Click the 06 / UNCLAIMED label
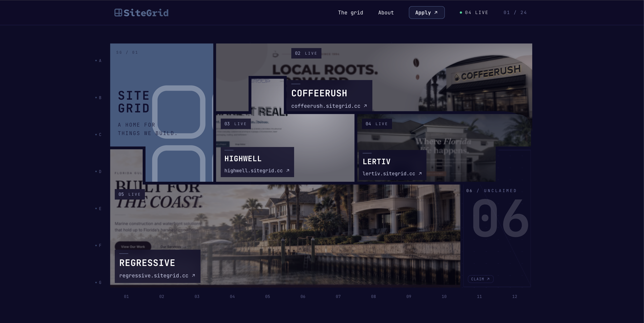Image resolution: width=644 pixels, height=323 pixels. tap(491, 191)
